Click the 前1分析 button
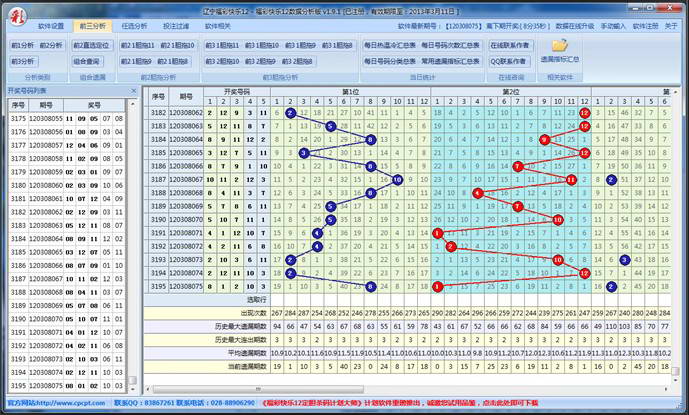 click(x=22, y=45)
